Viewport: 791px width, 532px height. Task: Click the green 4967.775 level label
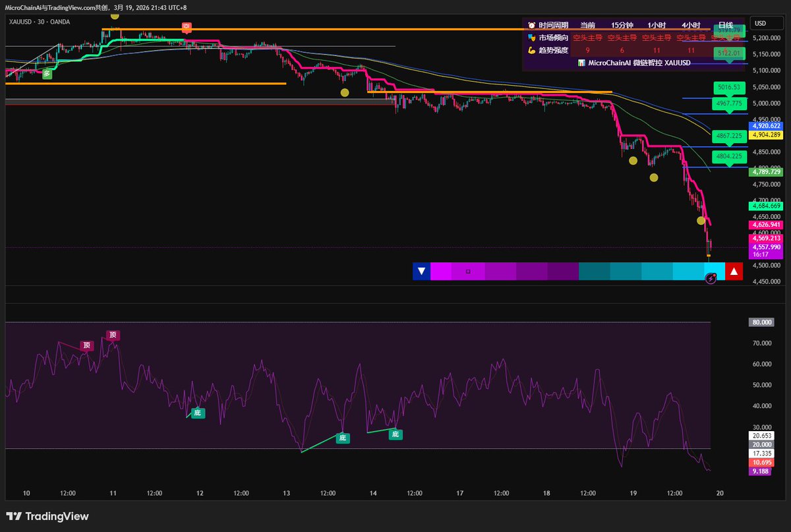click(x=730, y=103)
